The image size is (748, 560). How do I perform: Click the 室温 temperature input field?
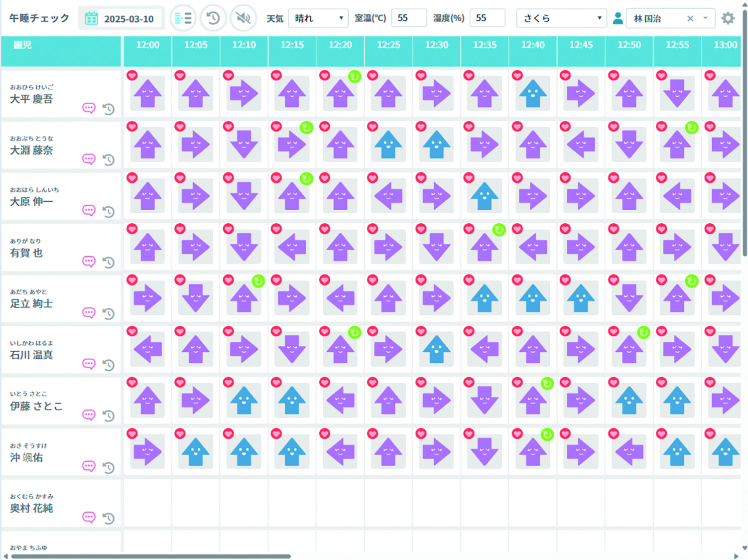[x=408, y=18]
